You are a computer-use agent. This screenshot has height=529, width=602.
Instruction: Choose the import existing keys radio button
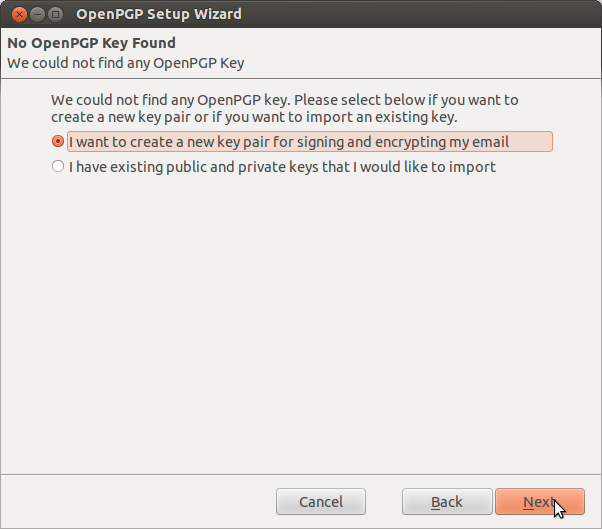tap(58, 166)
